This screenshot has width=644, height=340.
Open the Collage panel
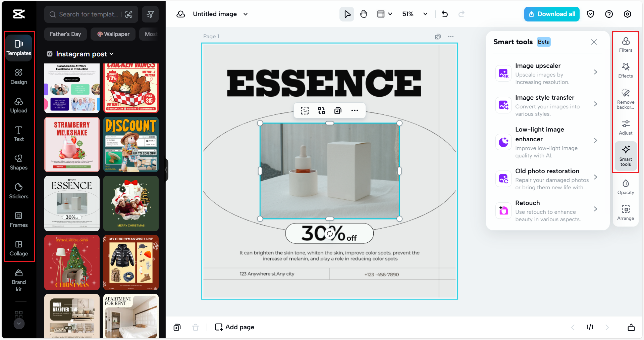pyautogui.click(x=19, y=248)
